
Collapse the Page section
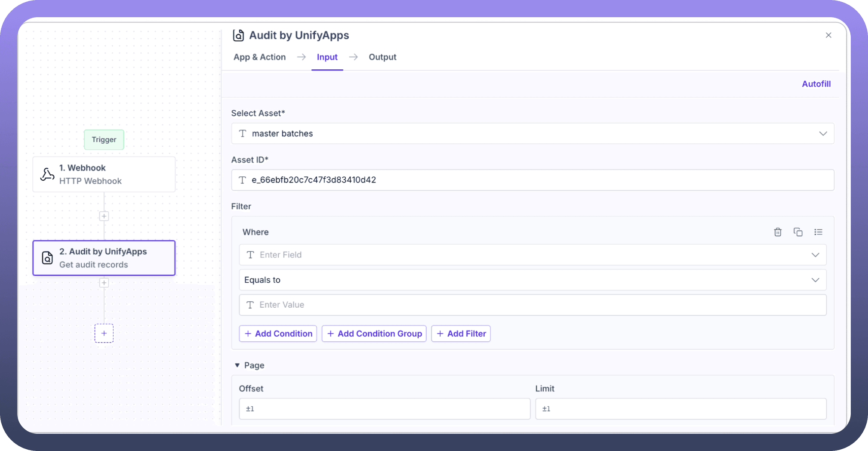(x=237, y=365)
